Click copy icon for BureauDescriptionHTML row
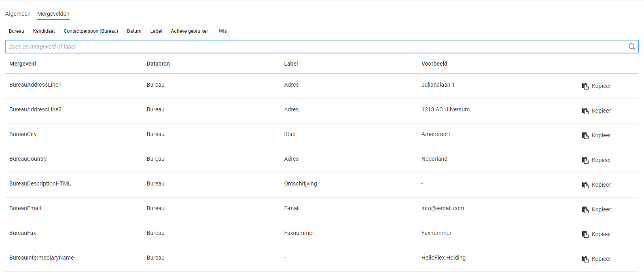This screenshot has height=275, width=644. (x=585, y=185)
